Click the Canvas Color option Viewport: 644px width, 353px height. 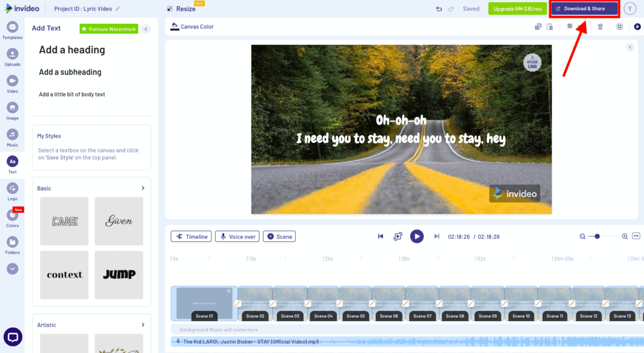click(192, 26)
